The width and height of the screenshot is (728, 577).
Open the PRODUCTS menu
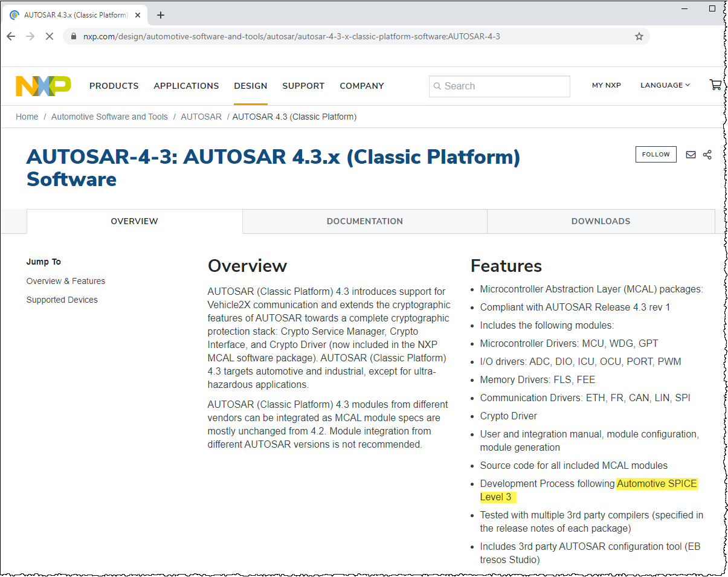(114, 86)
